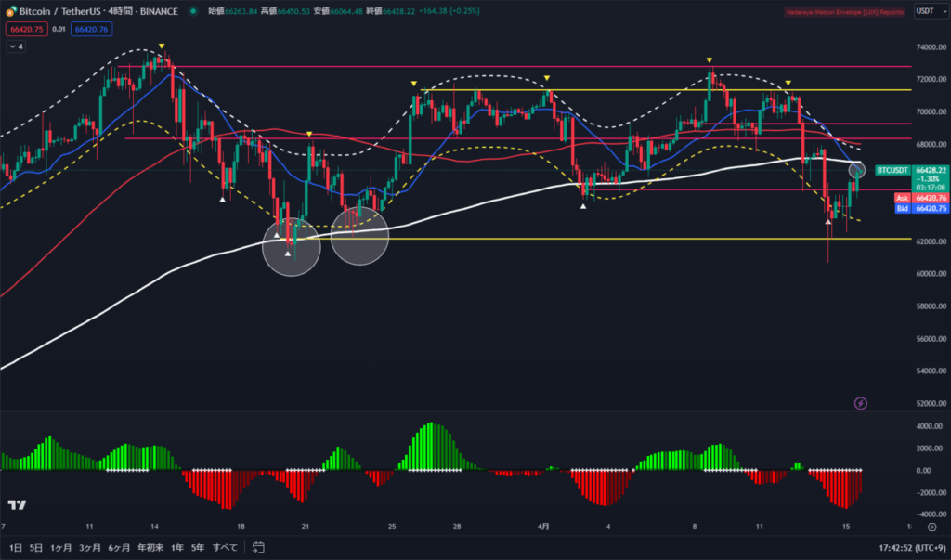Click the green market status dot
Image resolution: width=951 pixels, height=560 pixels.
pos(193,11)
